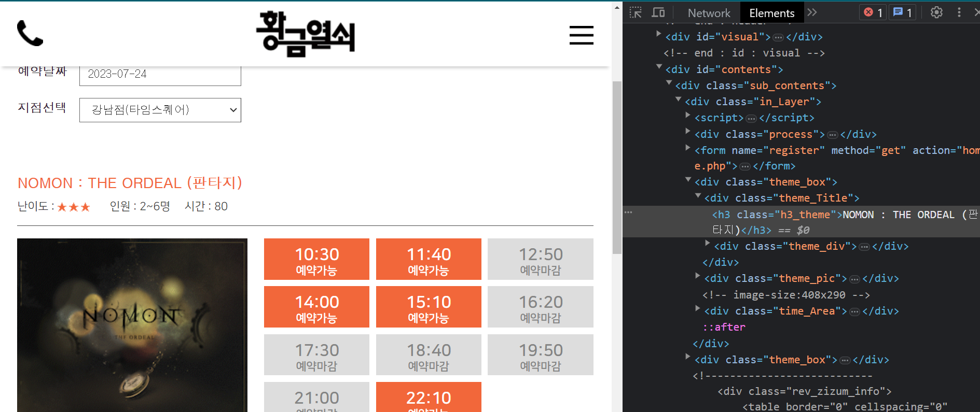Click the script node ellipsis badge
980x412 pixels.
[x=751, y=119]
